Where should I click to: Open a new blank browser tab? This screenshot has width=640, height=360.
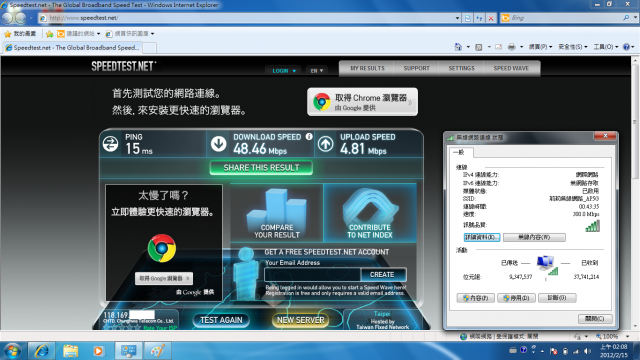point(150,48)
